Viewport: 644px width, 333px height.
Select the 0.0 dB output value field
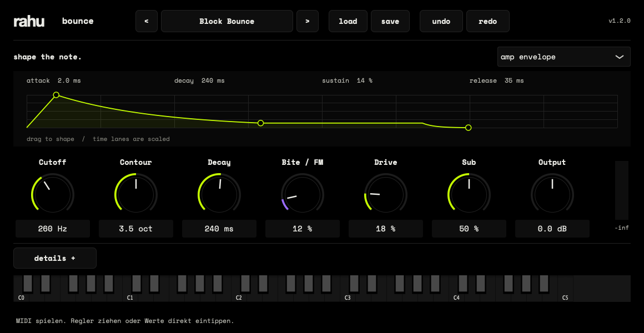pyautogui.click(x=552, y=229)
